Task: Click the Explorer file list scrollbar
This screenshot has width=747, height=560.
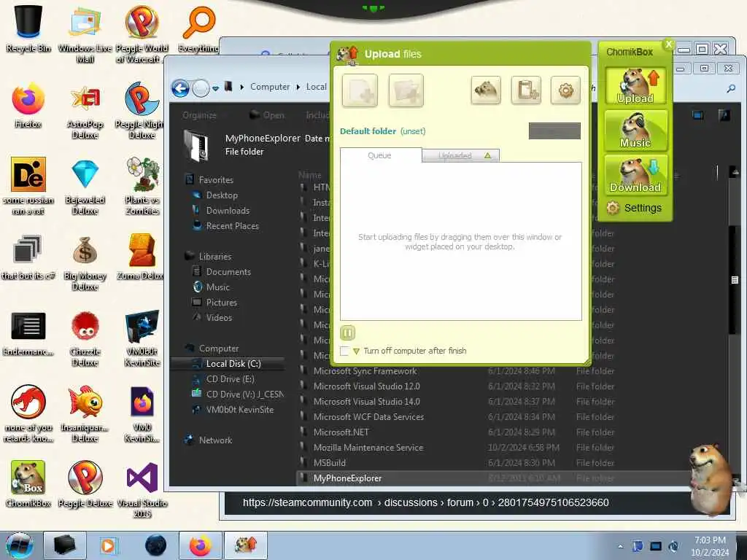Action: pos(734,279)
